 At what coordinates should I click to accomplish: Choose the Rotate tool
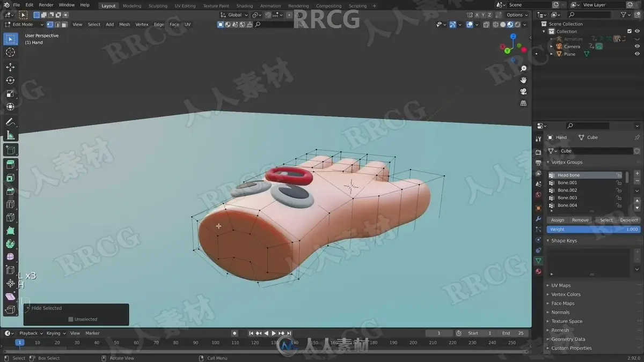click(10, 80)
